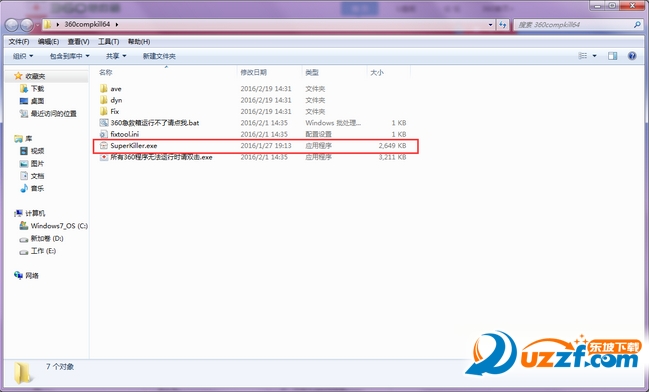
Task: Click the 新建文件夹 button
Action: (x=159, y=56)
